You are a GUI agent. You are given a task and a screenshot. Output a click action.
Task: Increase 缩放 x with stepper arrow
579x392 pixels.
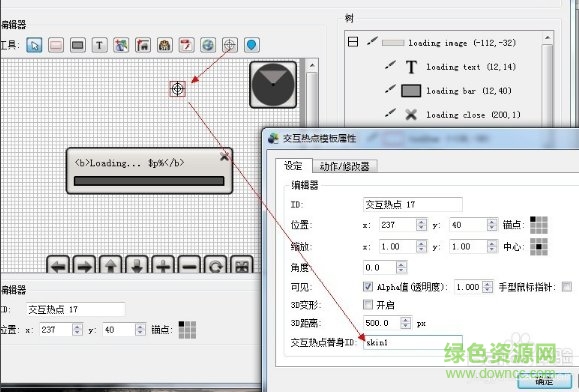421,243
